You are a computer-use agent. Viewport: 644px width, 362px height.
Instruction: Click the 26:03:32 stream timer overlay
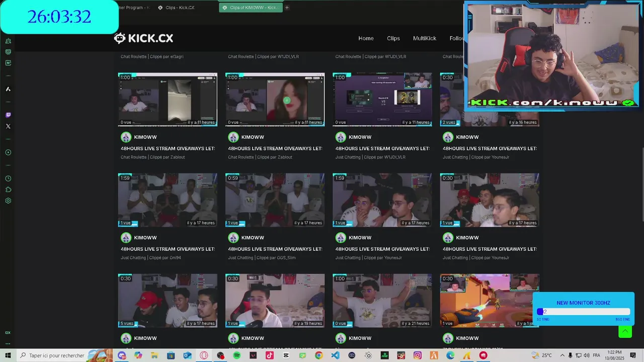pos(59,17)
